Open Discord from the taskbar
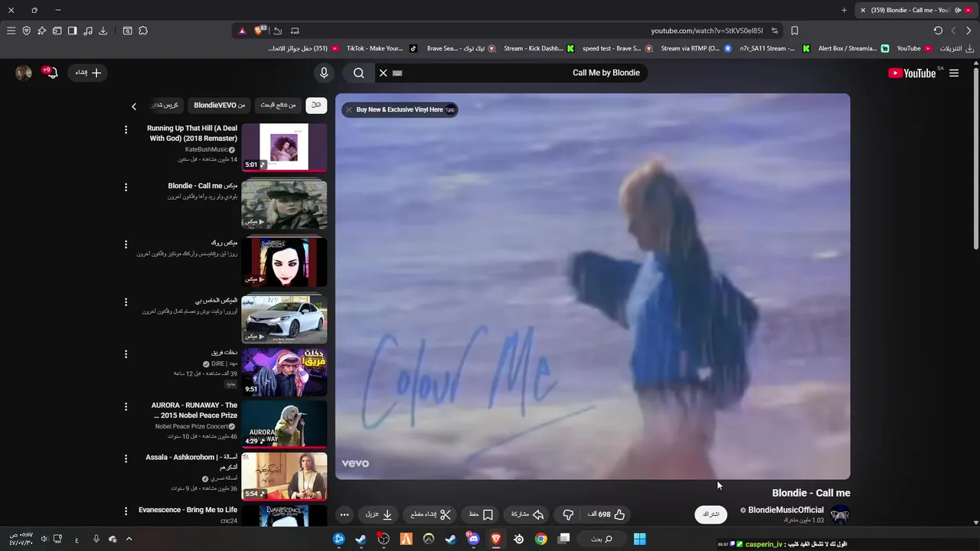 [x=473, y=539]
